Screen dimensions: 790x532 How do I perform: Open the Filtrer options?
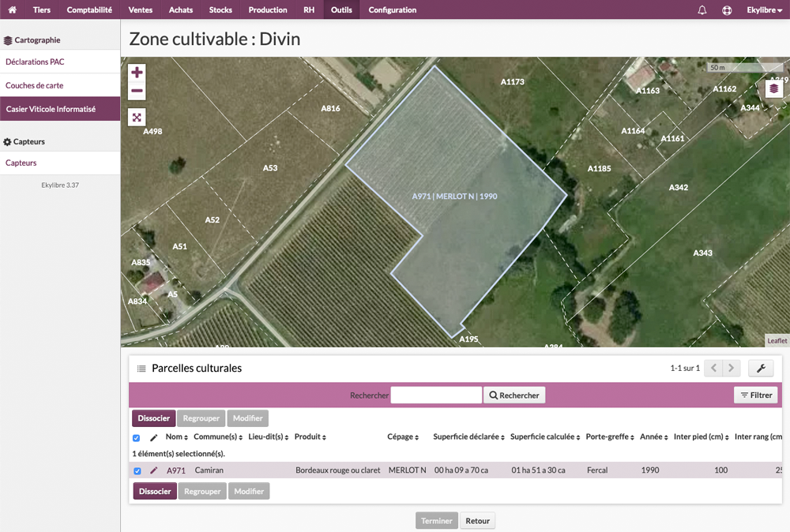coord(756,395)
